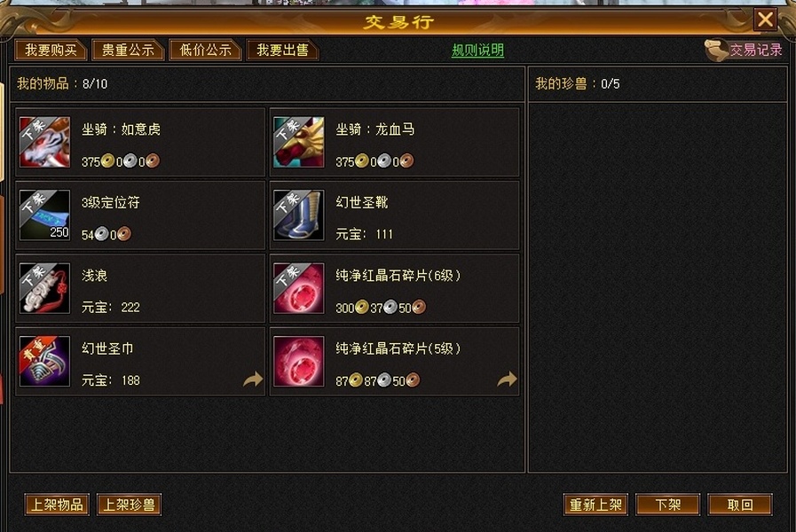Click the arrow icon on 幻世圣巾 listing
The width and height of the screenshot is (796, 532).
point(253,379)
